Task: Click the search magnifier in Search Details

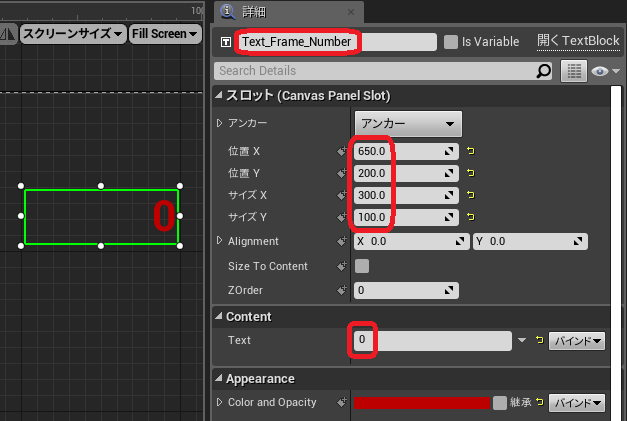Action: [543, 71]
